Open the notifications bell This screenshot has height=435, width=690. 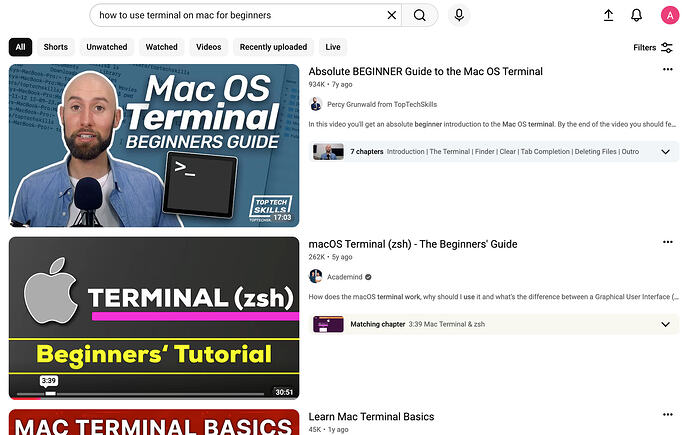point(636,15)
